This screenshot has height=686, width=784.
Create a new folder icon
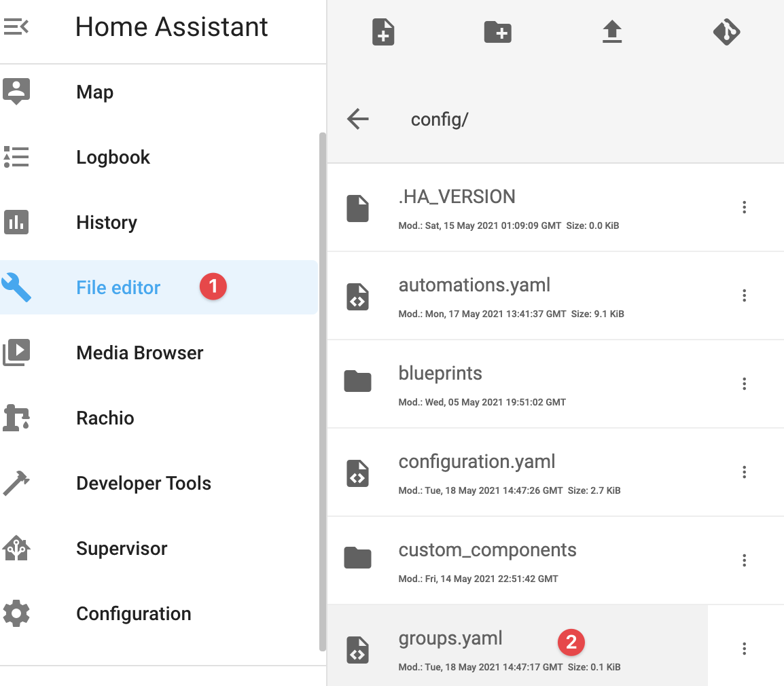497,32
